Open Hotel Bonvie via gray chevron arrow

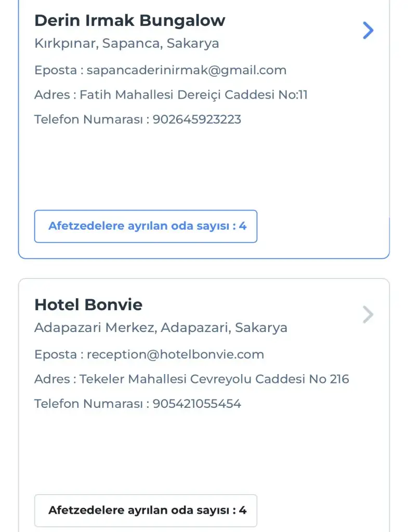(x=368, y=315)
